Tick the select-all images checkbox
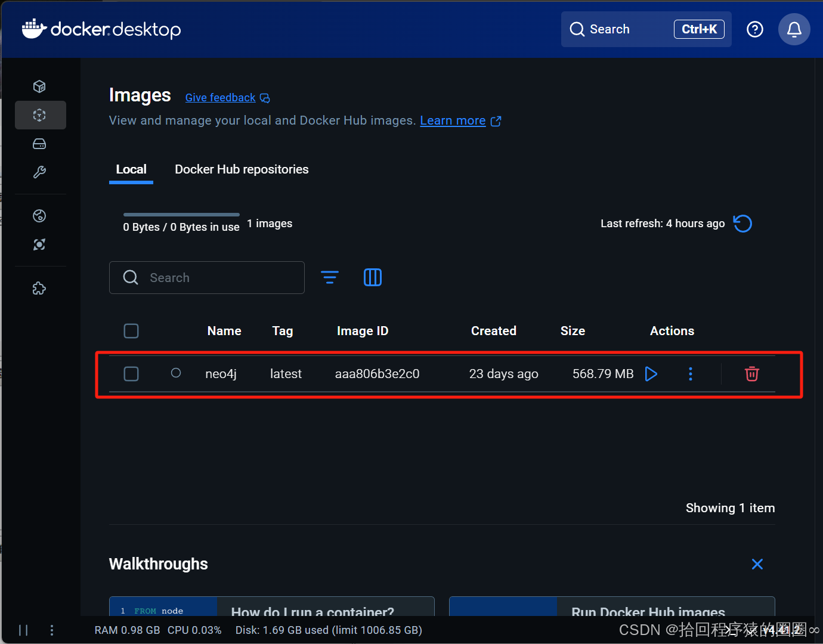Viewport: 823px width, 644px height. coord(131,331)
